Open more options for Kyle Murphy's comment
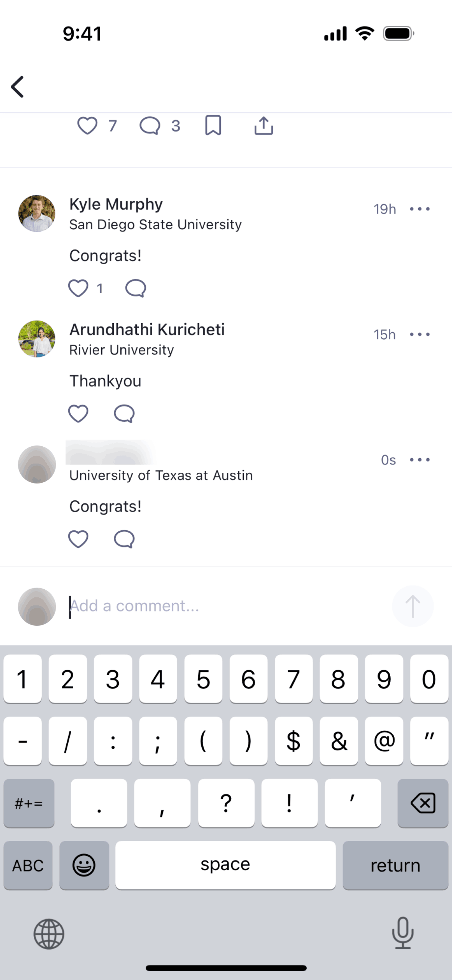 click(x=419, y=209)
